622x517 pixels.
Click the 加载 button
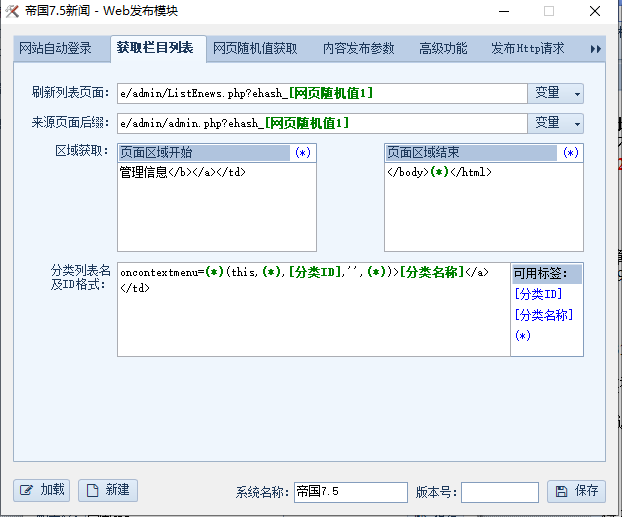click(42, 490)
